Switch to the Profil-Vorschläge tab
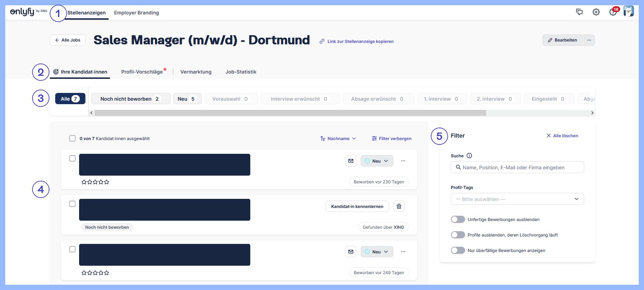Screen dimensions: 644x290 [x=142, y=72]
